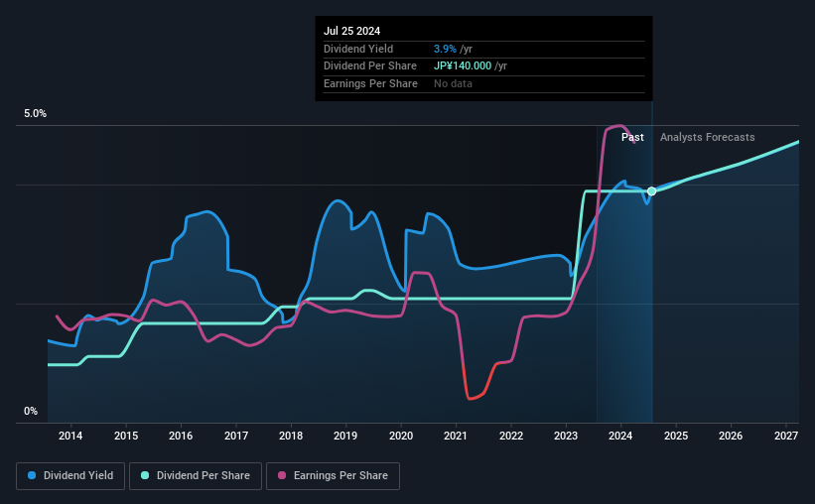Click the 2021 x-axis label

click(x=456, y=436)
